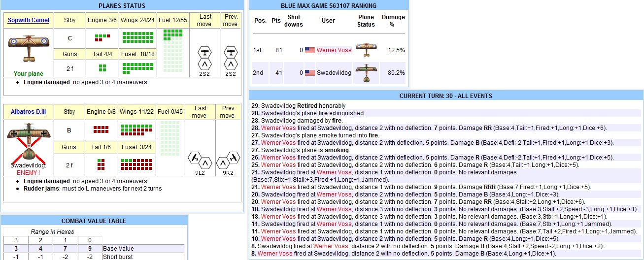
Task: Click 'Range in Hexes' heading in combat table
Action: point(52,231)
